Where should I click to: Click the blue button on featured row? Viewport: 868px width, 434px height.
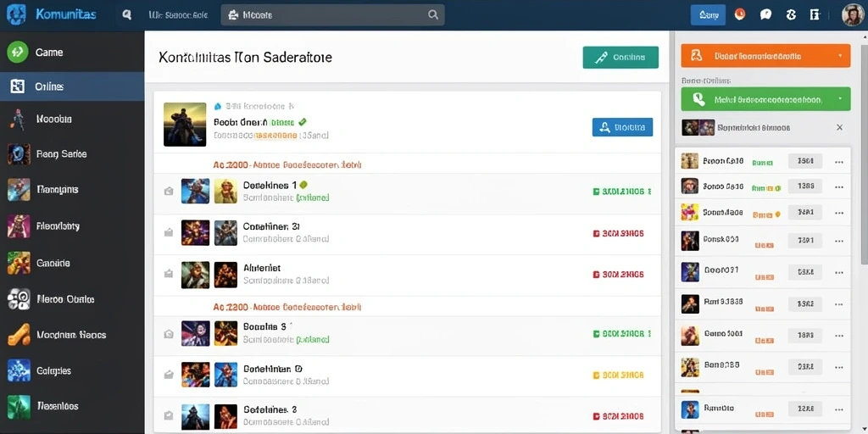[622, 127]
